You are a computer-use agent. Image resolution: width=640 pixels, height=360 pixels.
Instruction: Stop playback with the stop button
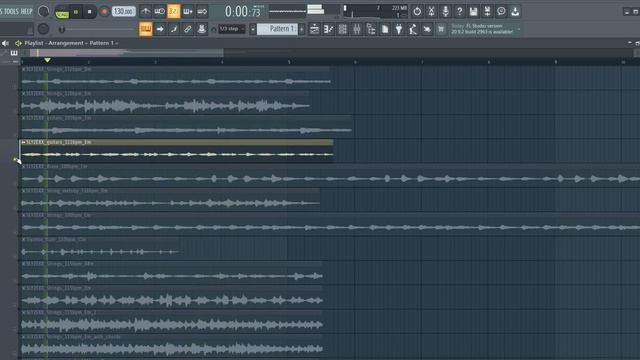(x=89, y=12)
